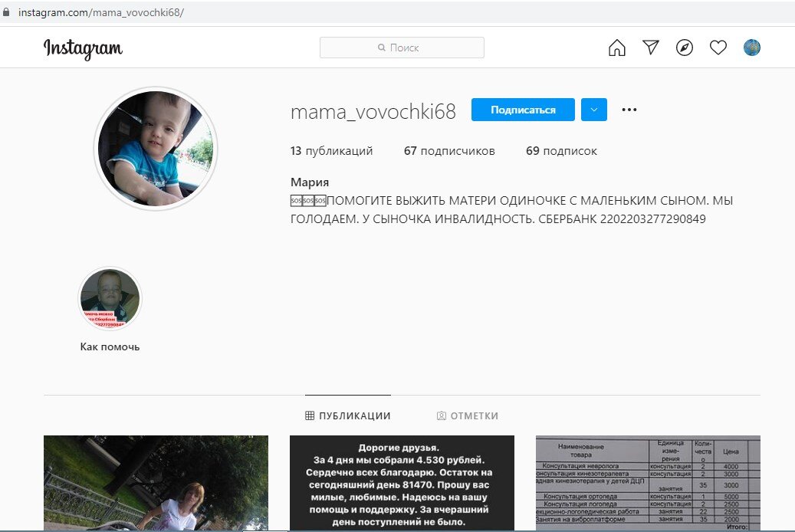Image resolution: width=795 pixels, height=532 pixels.
Task: Click the lock icon in address bar
Action: pyautogui.click(x=6, y=11)
